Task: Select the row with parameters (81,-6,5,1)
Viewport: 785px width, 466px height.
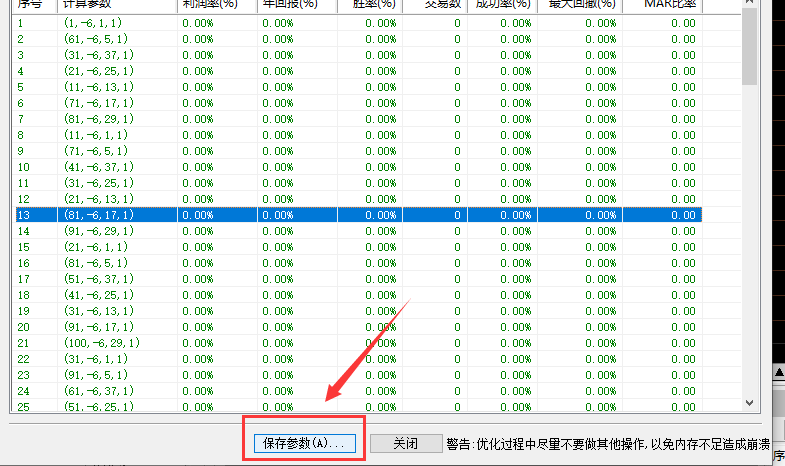Action: pyautogui.click(x=358, y=263)
